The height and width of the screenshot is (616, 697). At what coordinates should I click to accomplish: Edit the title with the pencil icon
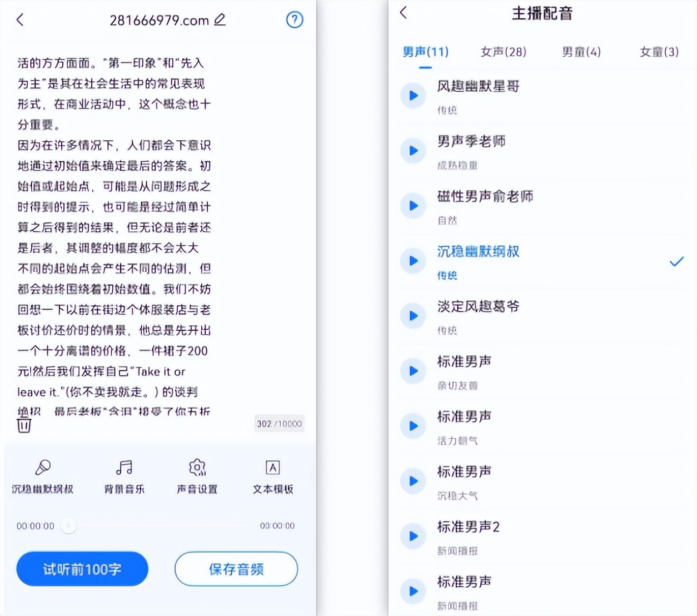tap(220, 19)
